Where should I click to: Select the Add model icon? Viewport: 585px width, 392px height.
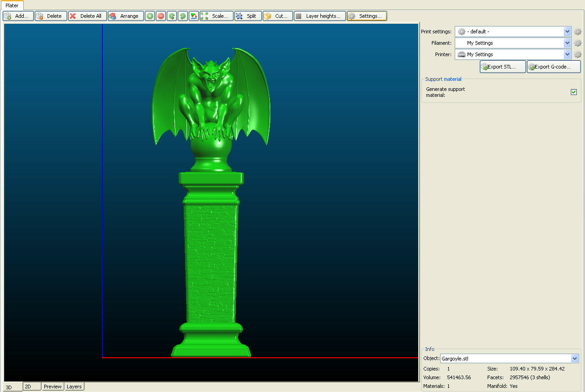pyautogui.click(x=7, y=16)
